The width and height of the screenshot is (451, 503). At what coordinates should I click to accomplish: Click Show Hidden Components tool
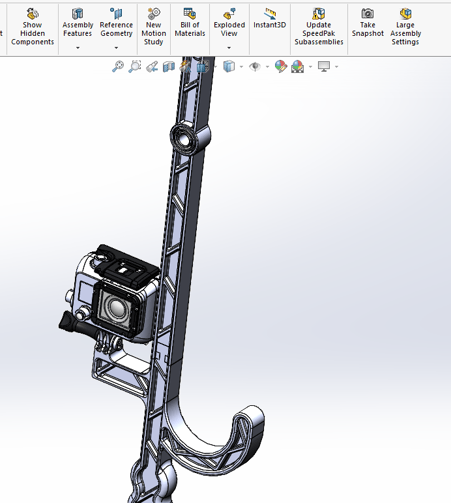coord(32,27)
